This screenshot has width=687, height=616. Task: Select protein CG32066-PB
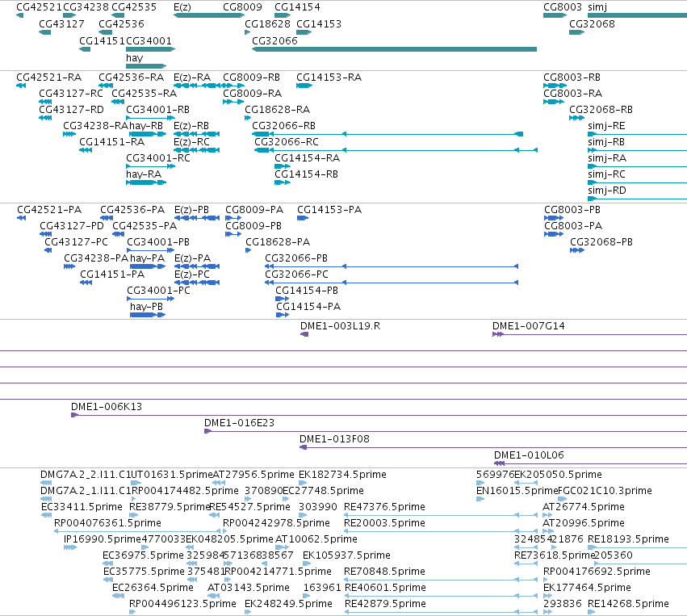392,266
